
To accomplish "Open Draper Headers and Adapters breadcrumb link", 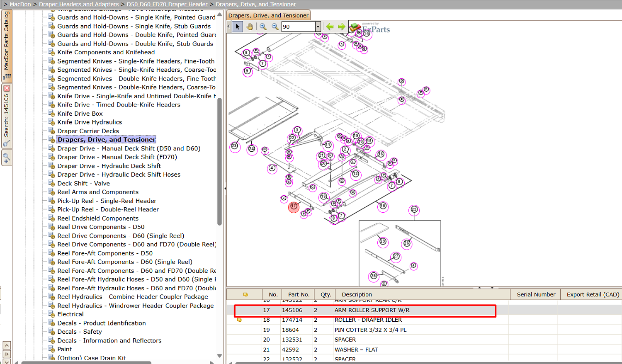I will (79, 4).
